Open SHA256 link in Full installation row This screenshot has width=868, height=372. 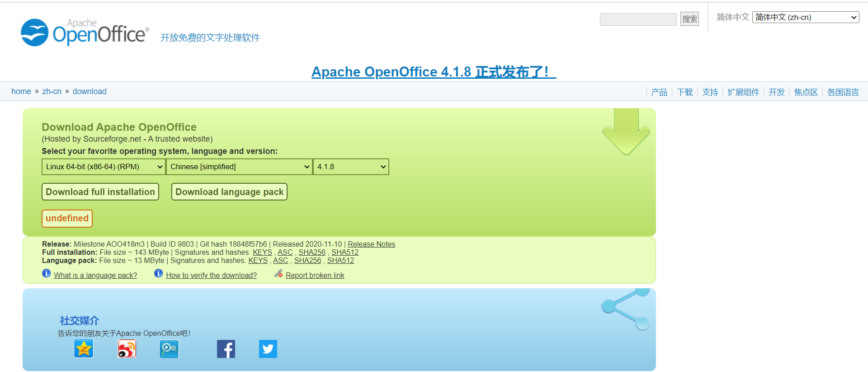[x=312, y=253]
